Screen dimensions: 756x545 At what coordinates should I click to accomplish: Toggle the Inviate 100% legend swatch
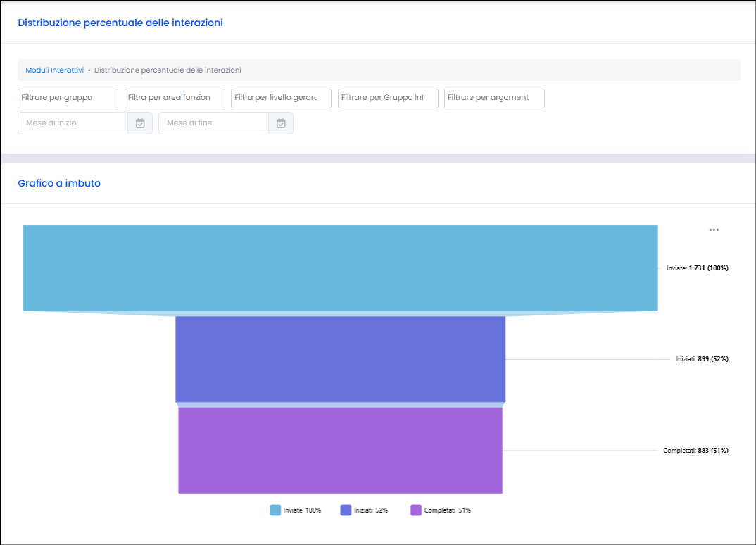pos(275,510)
